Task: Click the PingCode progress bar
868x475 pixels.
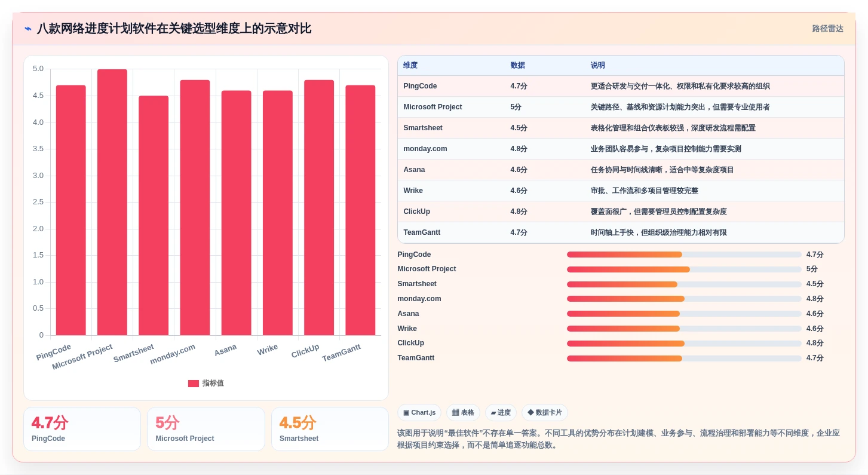Action: 684,255
